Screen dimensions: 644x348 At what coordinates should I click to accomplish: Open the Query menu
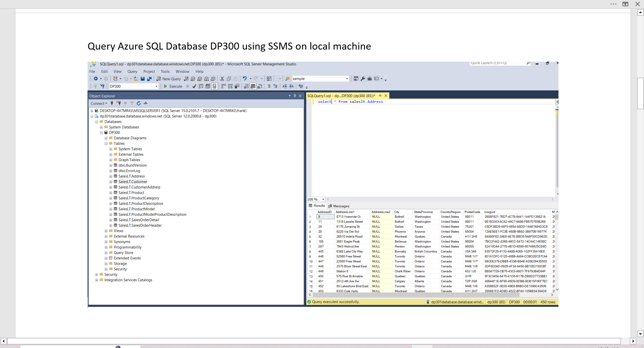(x=132, y=71)
